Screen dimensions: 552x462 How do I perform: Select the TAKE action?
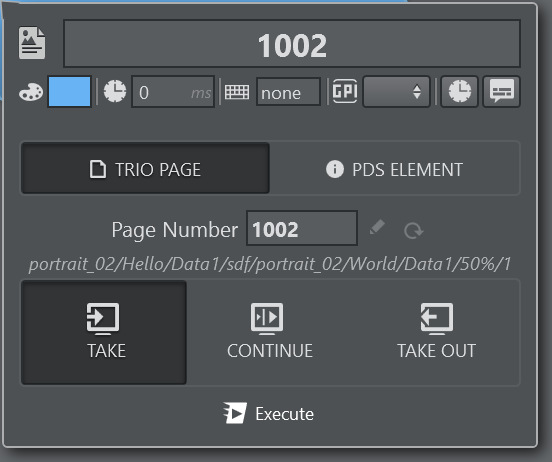[104, 332]
